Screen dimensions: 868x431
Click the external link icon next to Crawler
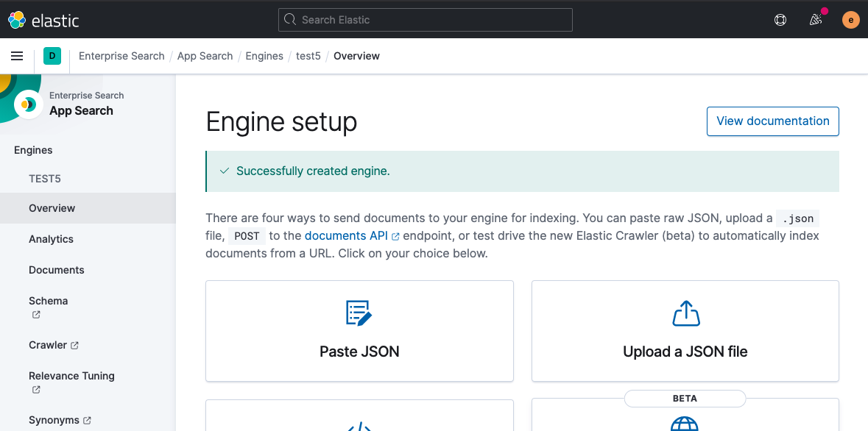pos(75,345)
